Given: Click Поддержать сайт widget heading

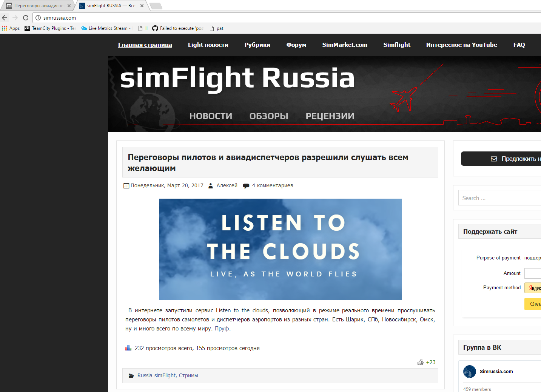Looking at the screenshot, I should (x=490, y=231).
